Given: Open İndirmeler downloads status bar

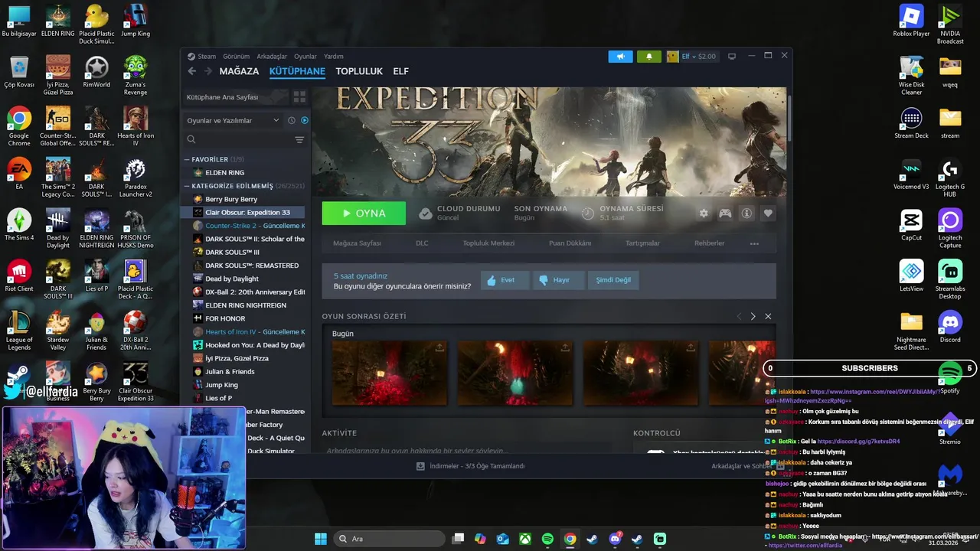Looking at the screenshot, I should click(470, 466).
